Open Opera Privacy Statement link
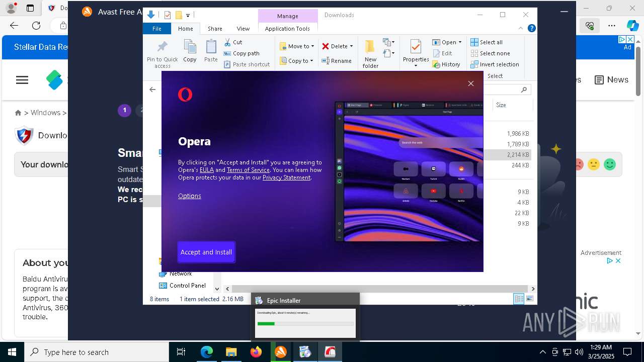 [286, 177]
